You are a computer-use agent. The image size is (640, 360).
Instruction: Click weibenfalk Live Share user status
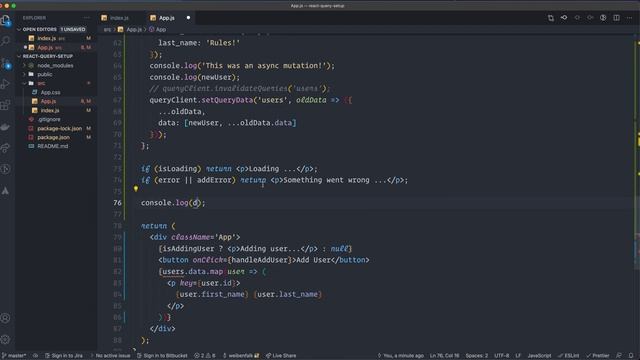tap(241, 356)
